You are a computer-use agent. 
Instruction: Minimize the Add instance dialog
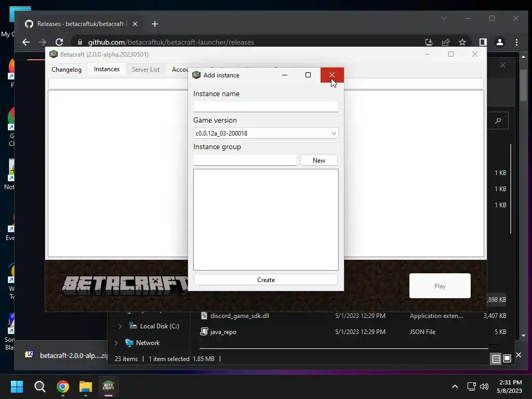[x=285, y=75]
